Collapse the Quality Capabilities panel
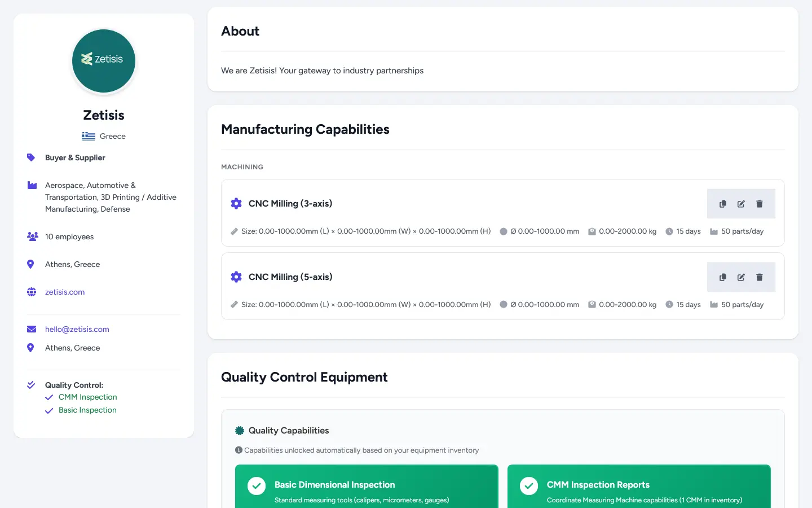 pyautogui.click(x=289, y=430)
